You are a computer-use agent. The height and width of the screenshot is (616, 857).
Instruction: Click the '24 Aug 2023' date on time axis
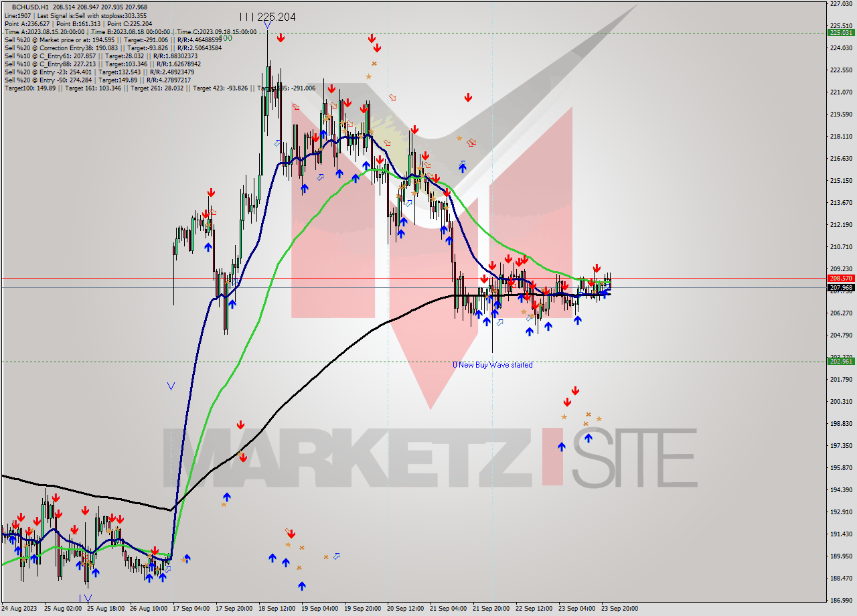(20, 609)
